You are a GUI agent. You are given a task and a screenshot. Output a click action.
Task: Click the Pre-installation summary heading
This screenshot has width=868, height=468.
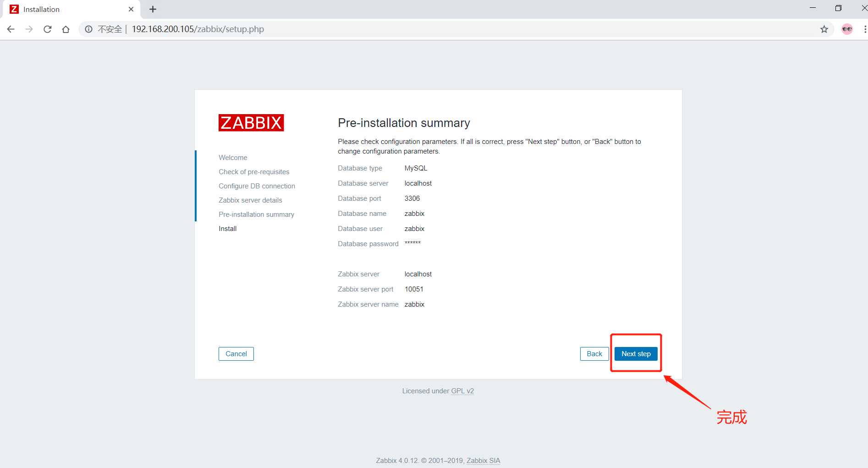tap(404, 123)
